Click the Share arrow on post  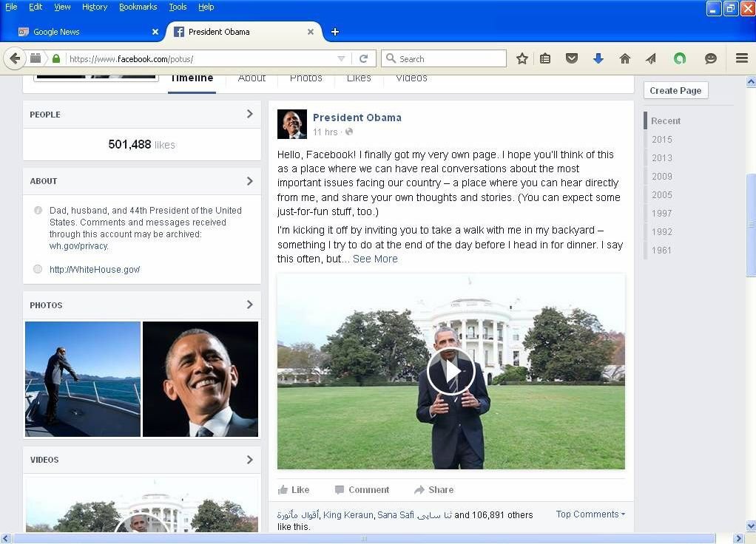click(x=419, y=489)
